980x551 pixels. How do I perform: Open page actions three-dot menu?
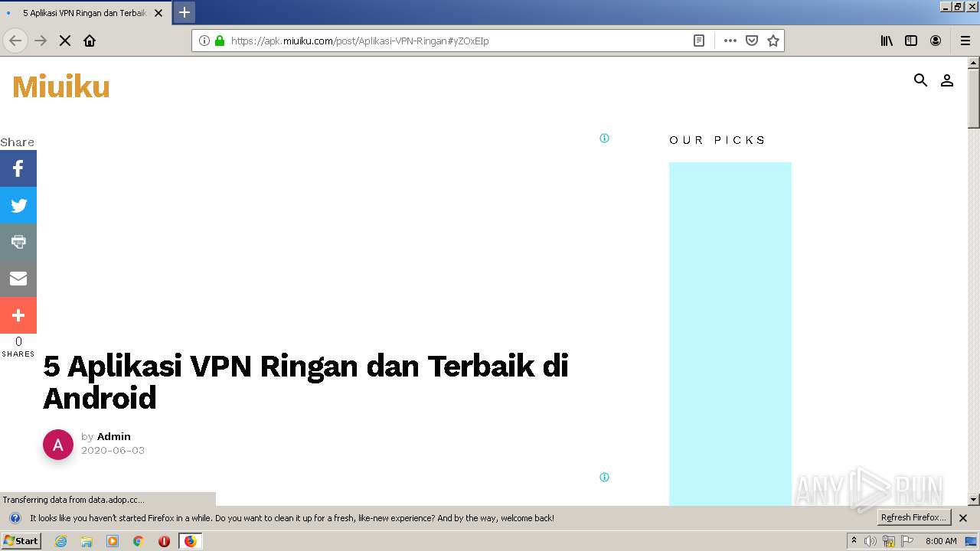point(730,41)
